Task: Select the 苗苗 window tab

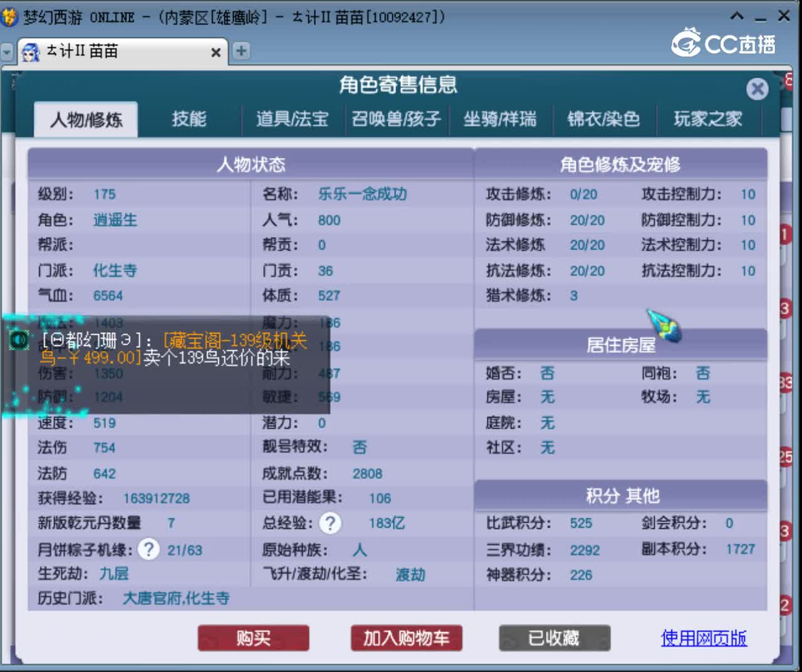Action: point(122,51)
